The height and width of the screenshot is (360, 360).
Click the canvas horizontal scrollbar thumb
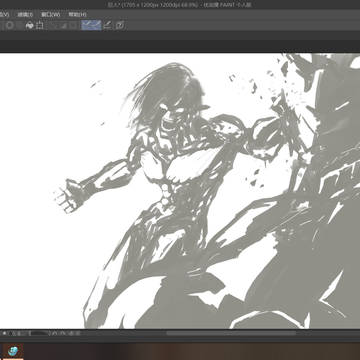tap(231, 333)
